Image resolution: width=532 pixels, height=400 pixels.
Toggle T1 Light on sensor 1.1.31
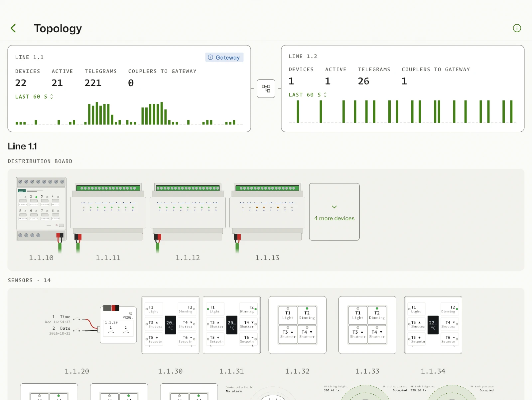pyautogui.click(x=215, y=309)
